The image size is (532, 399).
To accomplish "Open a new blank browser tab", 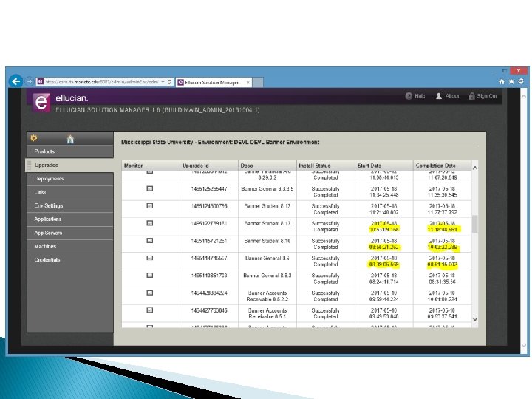I will pyautogui.click(x=258, y=82).
